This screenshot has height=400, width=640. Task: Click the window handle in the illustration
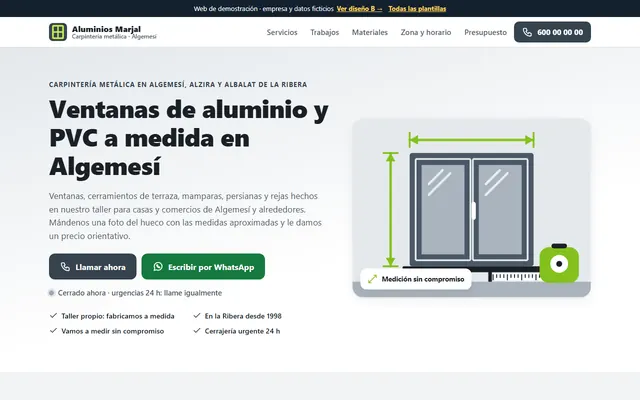tap(474, 211)
